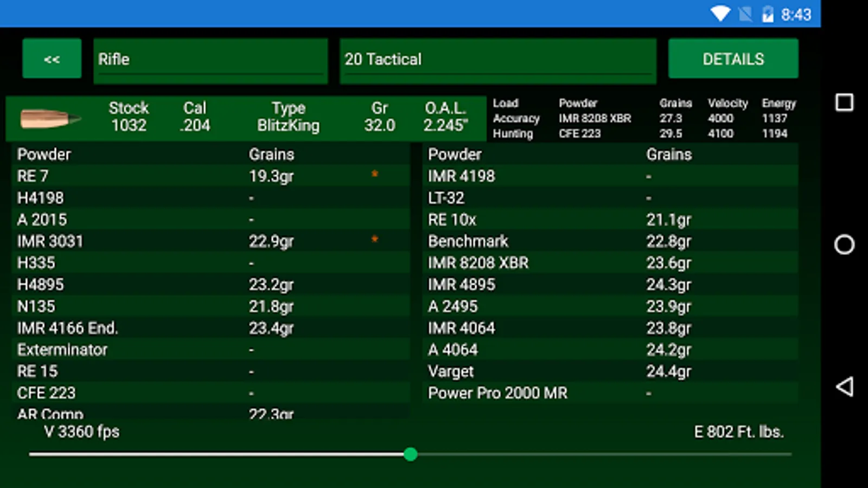Select the Varget powder row
The image size is (868, 488).
tap(610, 371)
